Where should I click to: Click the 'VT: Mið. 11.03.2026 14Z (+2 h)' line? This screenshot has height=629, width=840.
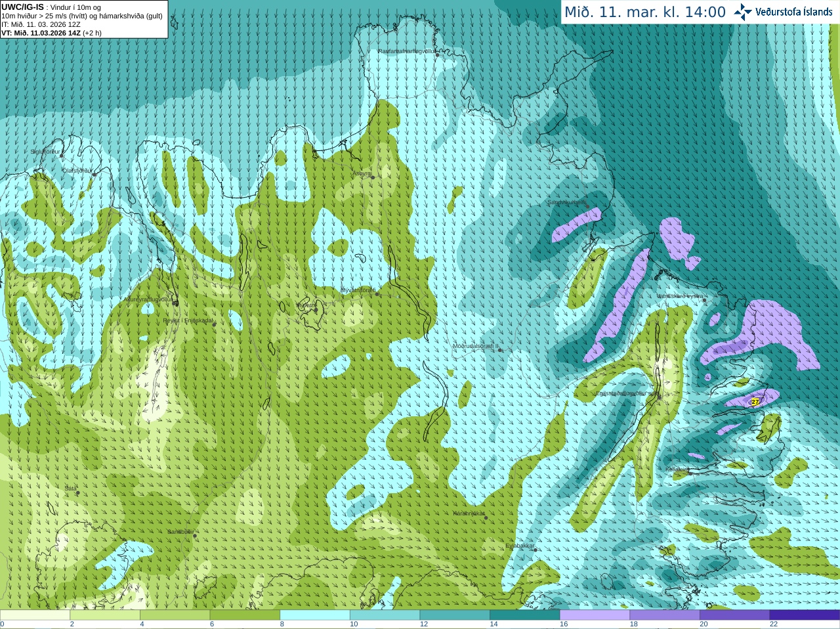coord(52,33)
